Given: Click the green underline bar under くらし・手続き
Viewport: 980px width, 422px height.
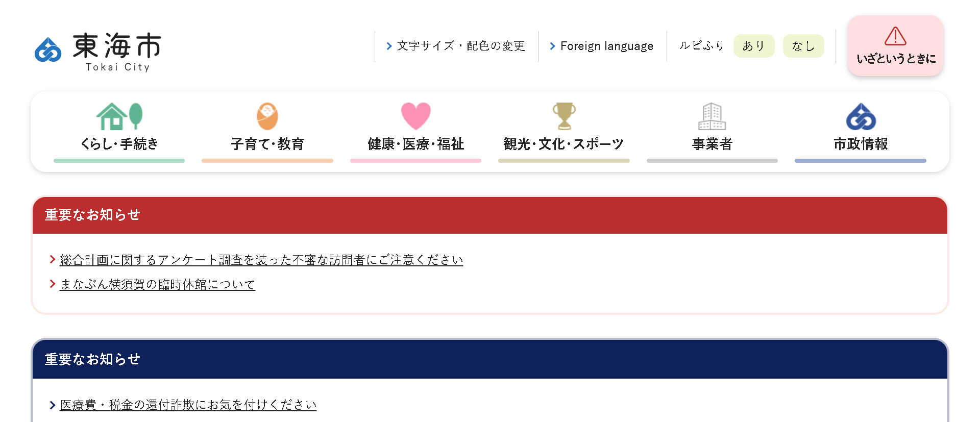Looking at the screenshot, I should point(119,161).
